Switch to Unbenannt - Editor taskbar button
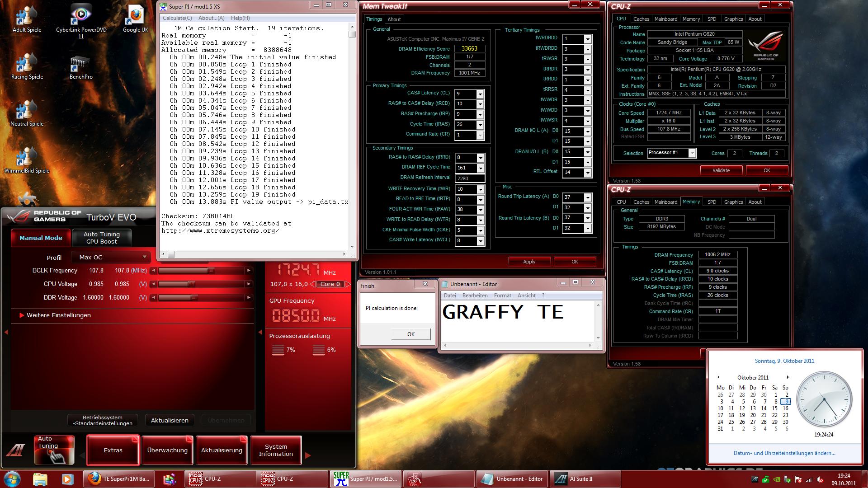Screen dimensions: 868x488 click(x=512, y=479)
